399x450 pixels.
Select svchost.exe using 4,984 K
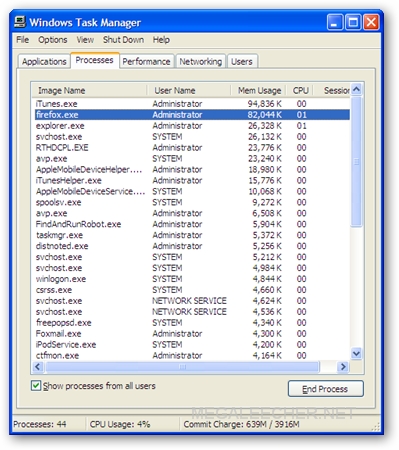[x=191, y=268]
